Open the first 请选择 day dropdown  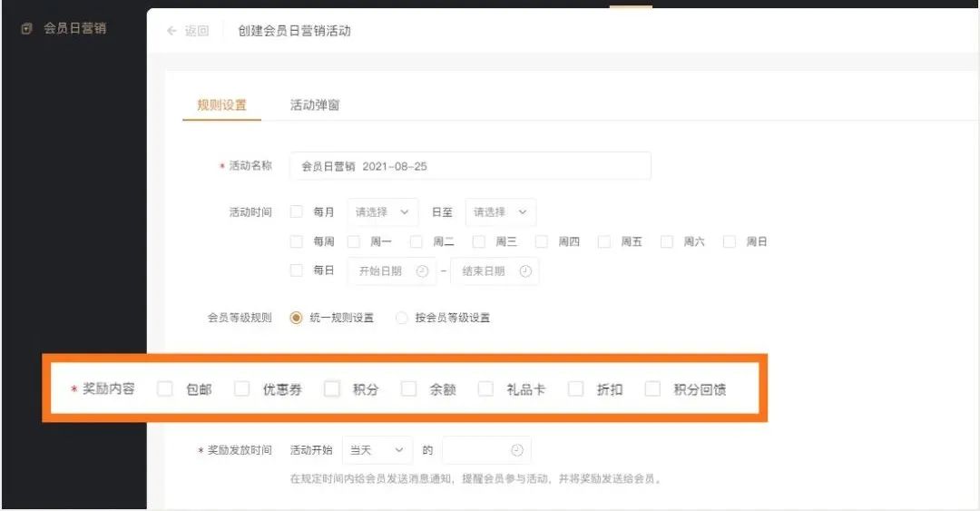click(383, 212)
